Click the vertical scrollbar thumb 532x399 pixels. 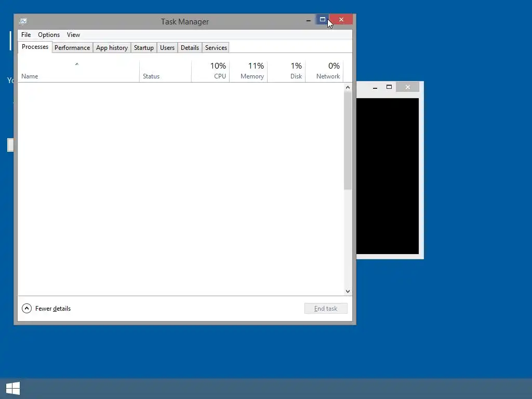coord(348,140)
